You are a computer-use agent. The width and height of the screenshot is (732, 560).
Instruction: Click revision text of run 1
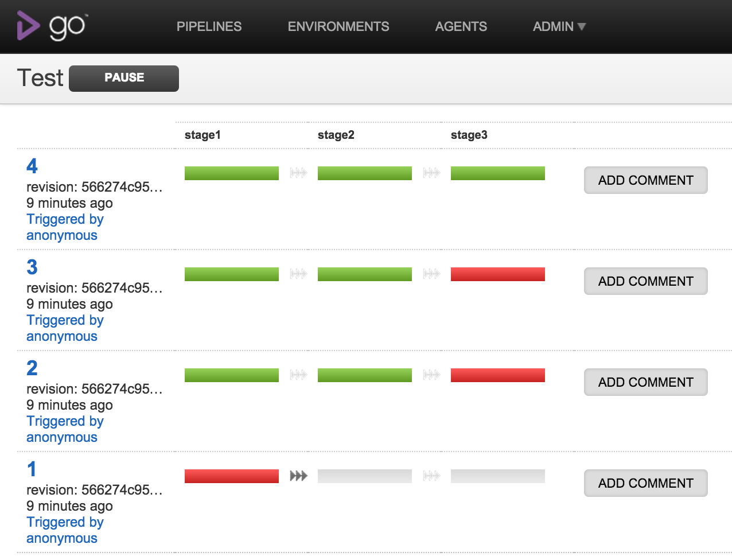click(x=95, y=490)
